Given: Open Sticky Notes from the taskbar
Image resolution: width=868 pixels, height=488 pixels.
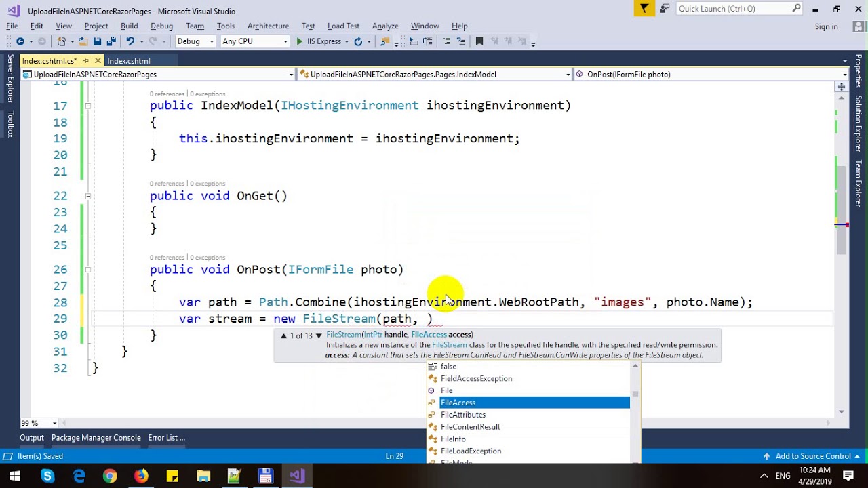Looking at the screenshot, I should (x=172, y=476).
